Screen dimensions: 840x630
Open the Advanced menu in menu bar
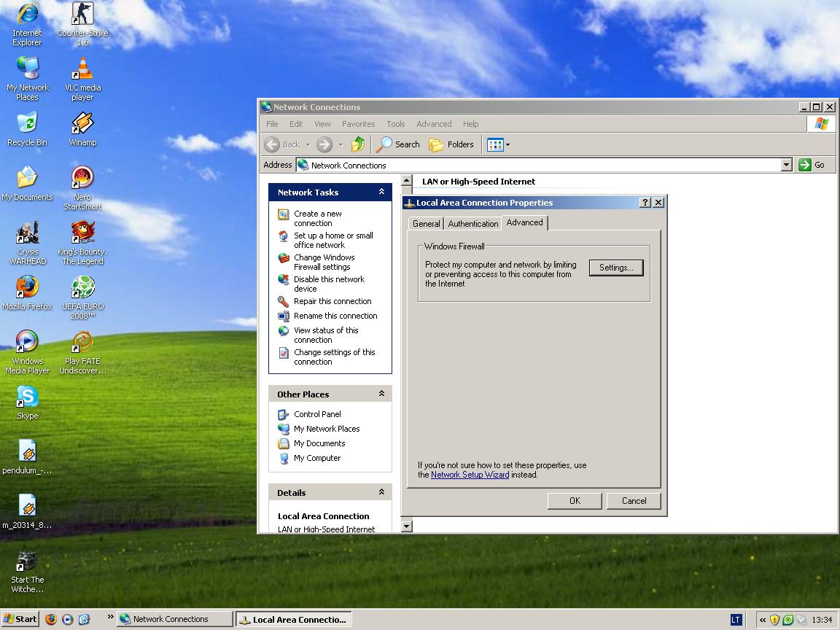pyautogui.click(x=434, y=124)
